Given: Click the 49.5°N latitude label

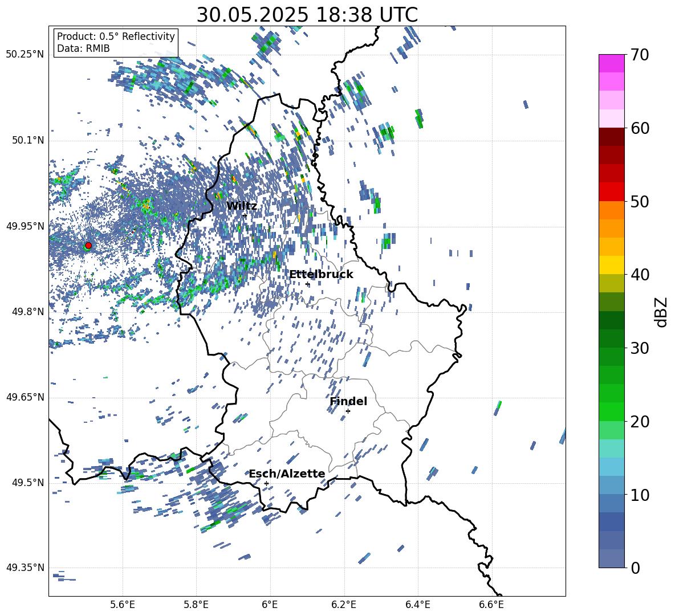Looking at the screenshot, I should [28, 482].
